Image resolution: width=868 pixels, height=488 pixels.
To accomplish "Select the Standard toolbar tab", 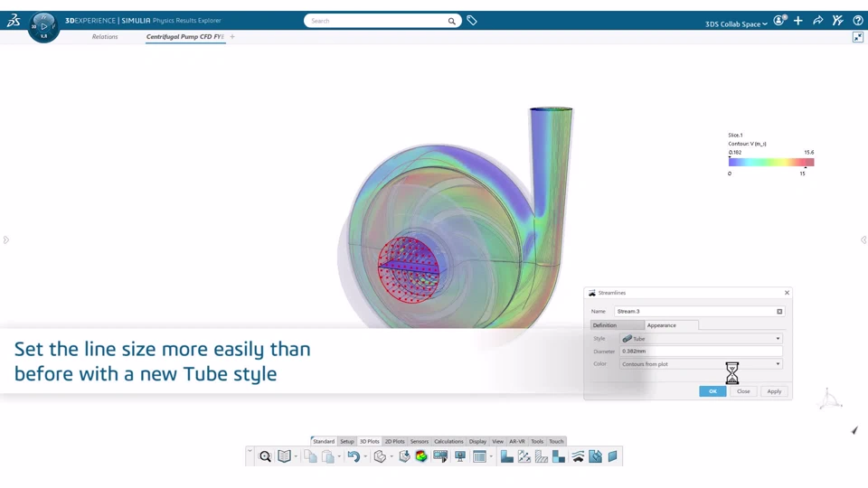I will tap(324, 442).
